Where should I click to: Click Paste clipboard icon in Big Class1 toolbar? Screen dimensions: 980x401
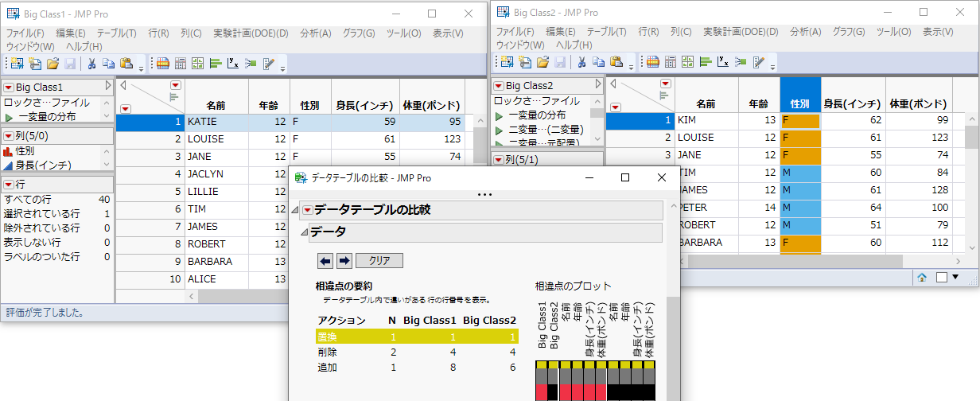point(126,64)
